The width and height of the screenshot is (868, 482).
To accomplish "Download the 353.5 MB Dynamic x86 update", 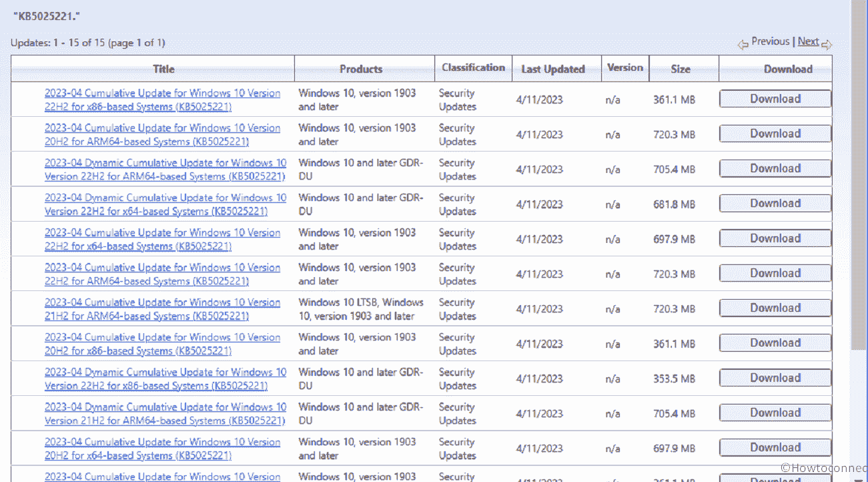I will coord(775,378).
